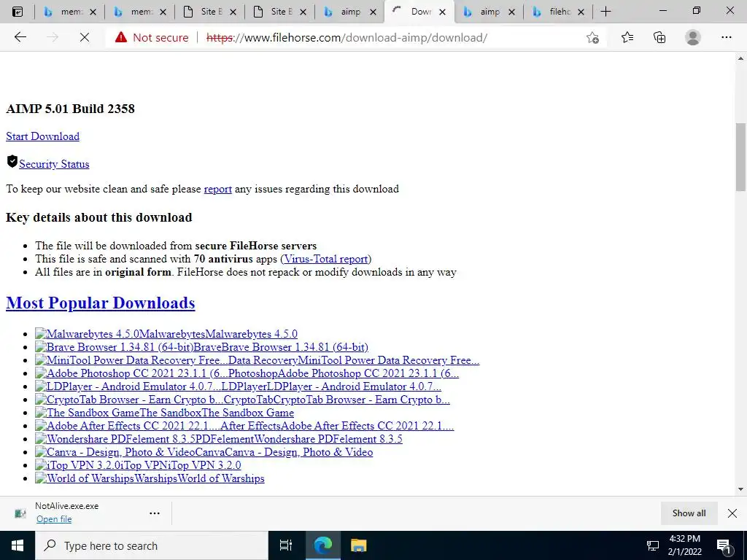The image size is (747, 560).
Task: Open the Most Popular Downloads heading link
Action: pos(101,303)
